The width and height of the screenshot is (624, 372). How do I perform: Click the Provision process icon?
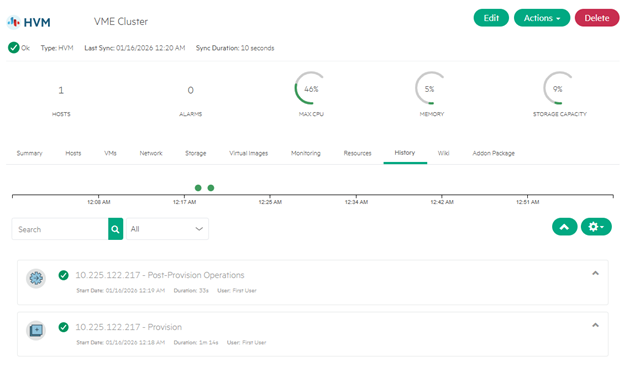36,330
